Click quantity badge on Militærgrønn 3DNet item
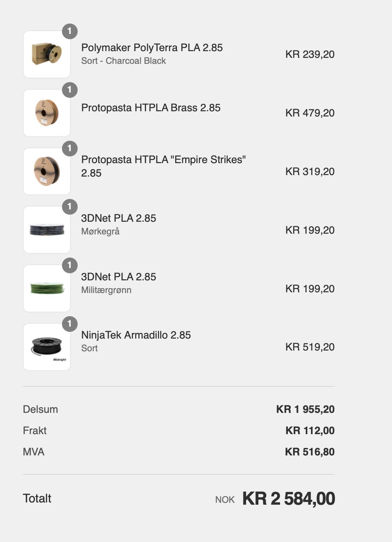 (x=70, y=266)
